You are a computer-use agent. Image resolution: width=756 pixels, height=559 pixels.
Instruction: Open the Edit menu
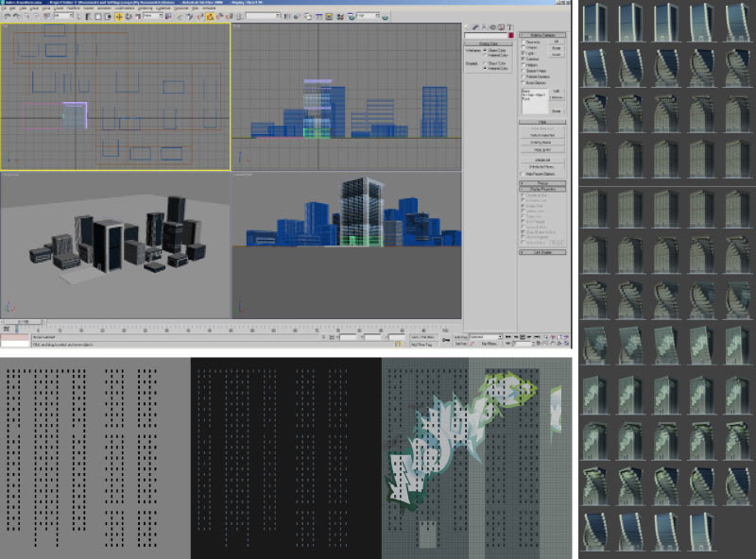[x=13, y=8]
